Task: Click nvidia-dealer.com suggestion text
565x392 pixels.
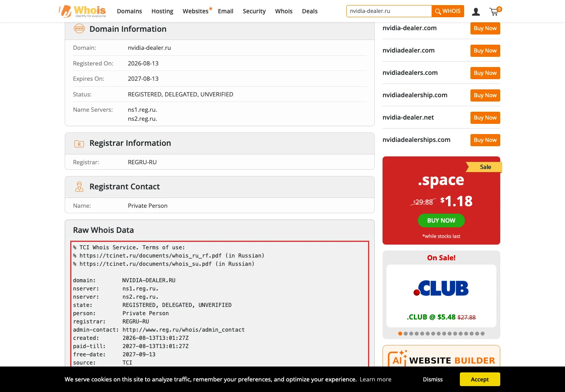Action: (x=410, y=28)
